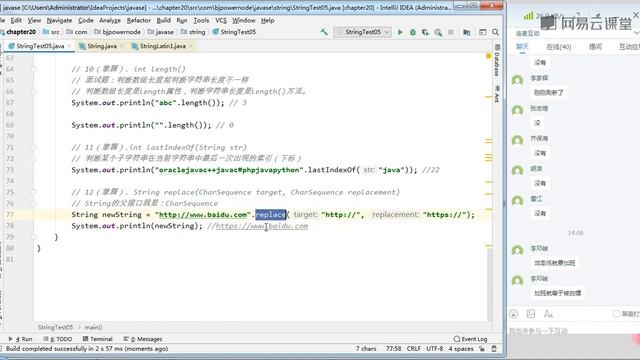Open the emoji picker in chat

click(513, 313)
